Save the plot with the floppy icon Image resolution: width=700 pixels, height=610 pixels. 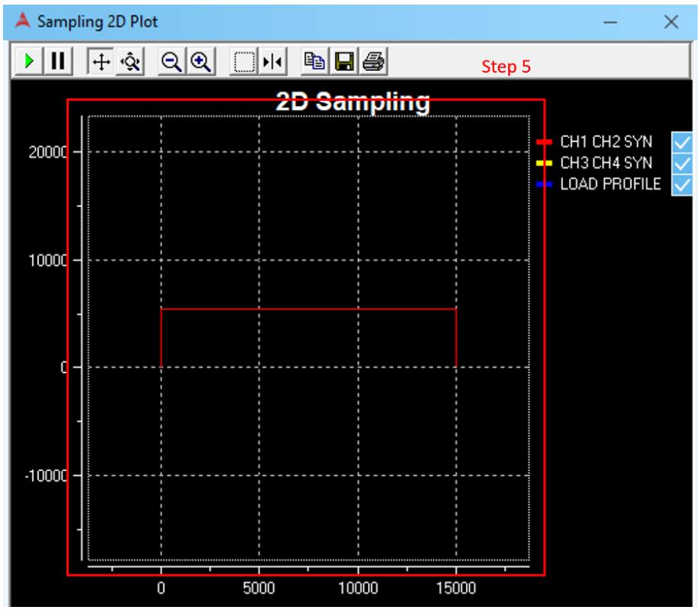pyautogui.click(x=344, y=61)
